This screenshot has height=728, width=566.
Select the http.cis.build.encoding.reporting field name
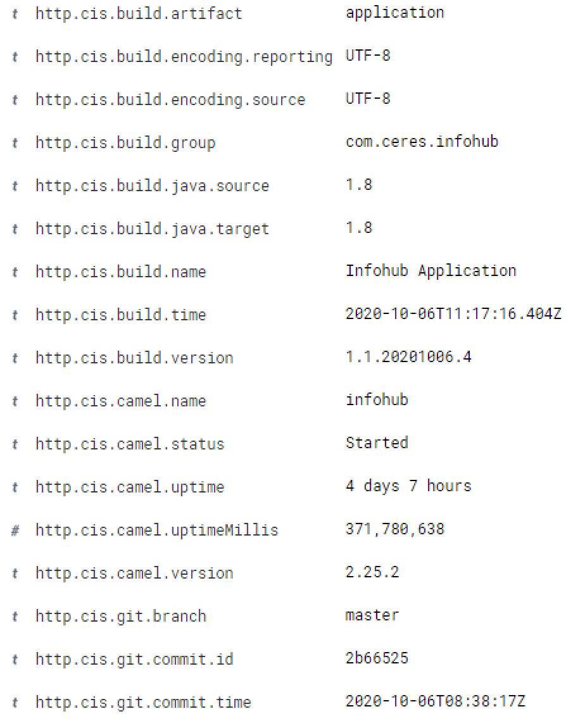[184, 57]
